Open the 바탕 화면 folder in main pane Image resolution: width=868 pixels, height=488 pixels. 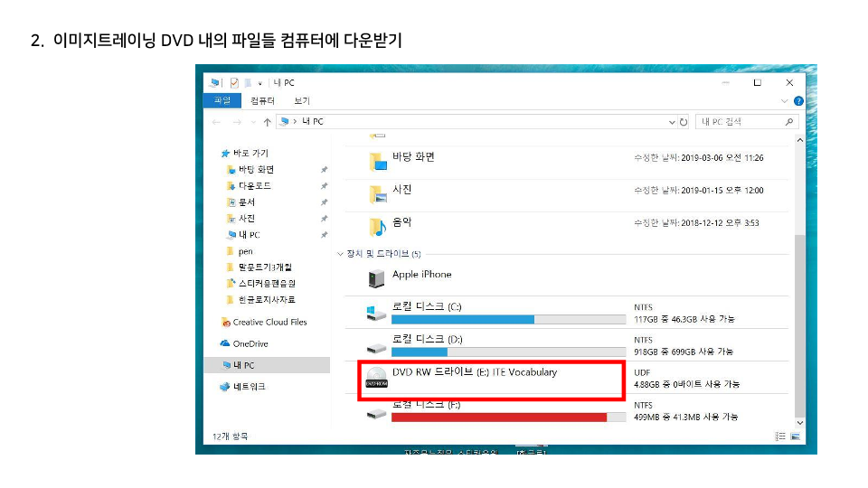413,157
